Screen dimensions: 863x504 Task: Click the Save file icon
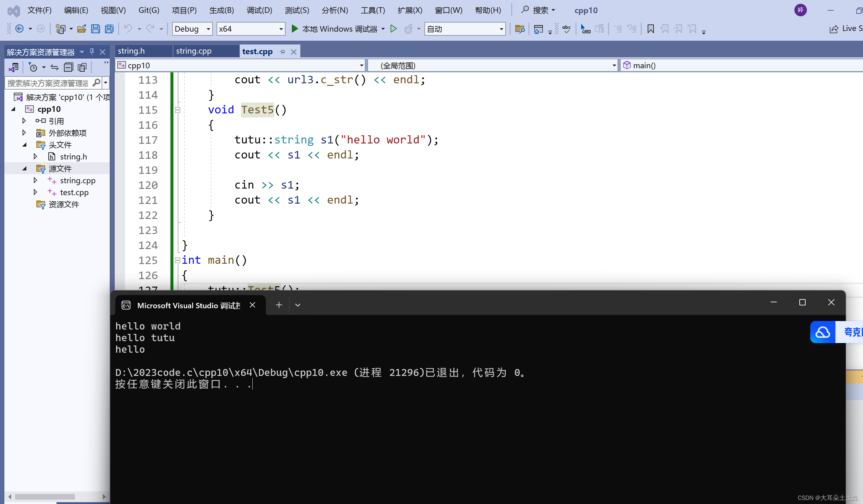pos(96,29)
